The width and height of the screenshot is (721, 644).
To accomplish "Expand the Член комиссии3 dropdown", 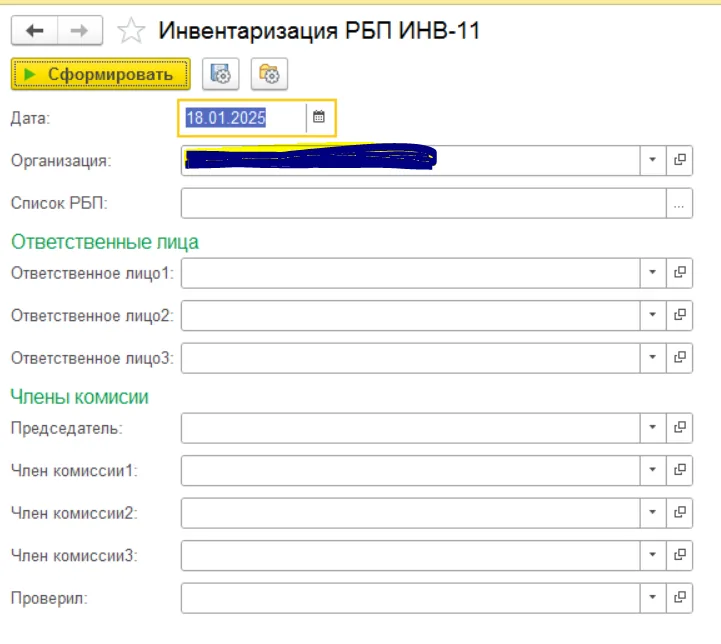I will tap(653, 555).
